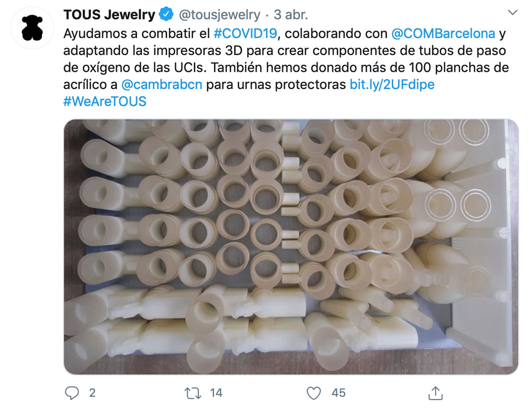Like the tweet with the heart icon

314,392
